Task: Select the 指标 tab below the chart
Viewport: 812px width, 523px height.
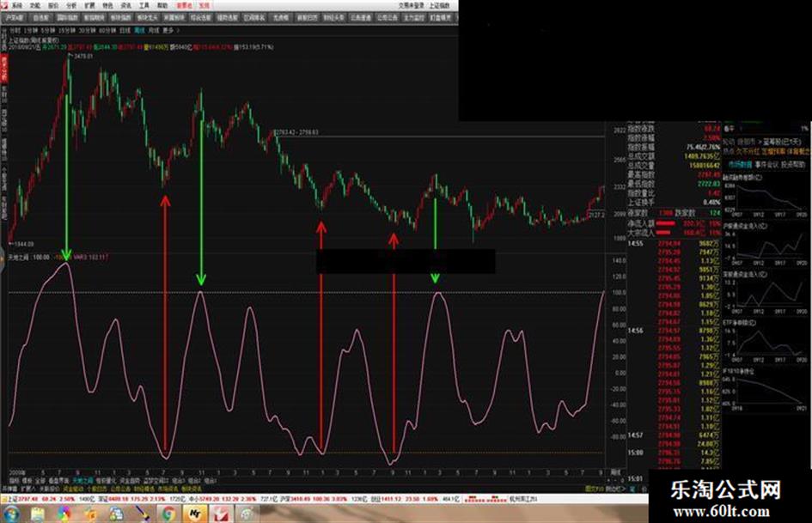Action: pos(13,481)
